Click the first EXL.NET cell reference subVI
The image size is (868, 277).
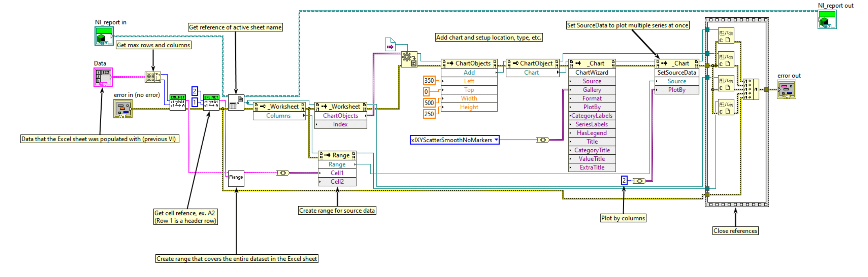point(178,102)
